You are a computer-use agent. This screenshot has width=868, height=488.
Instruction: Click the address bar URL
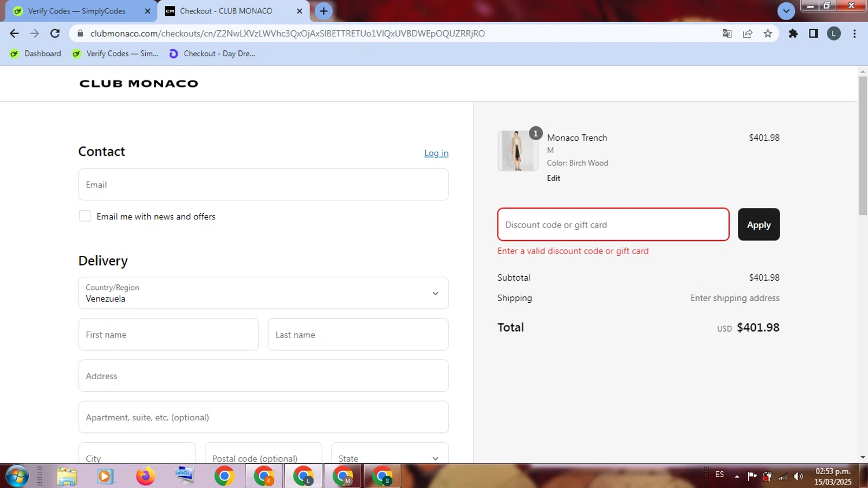pyautogui.click(x=288, y=34)
